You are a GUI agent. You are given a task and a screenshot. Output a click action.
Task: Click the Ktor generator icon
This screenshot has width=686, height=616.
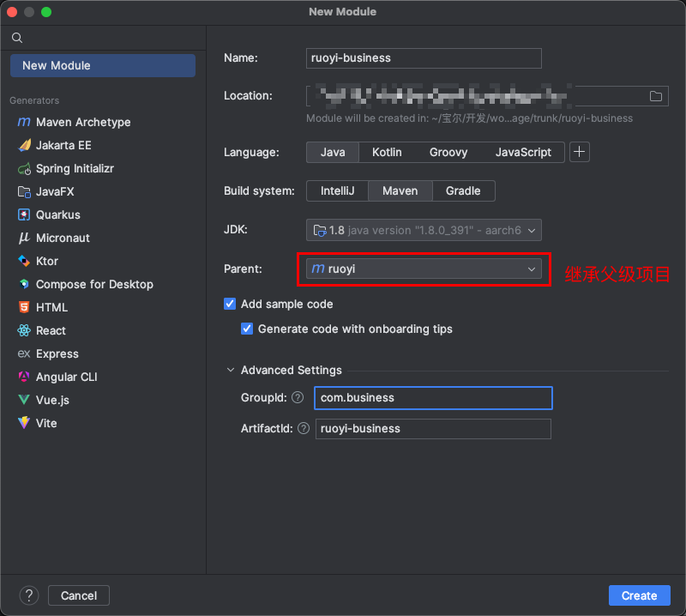tap(24, 261)
